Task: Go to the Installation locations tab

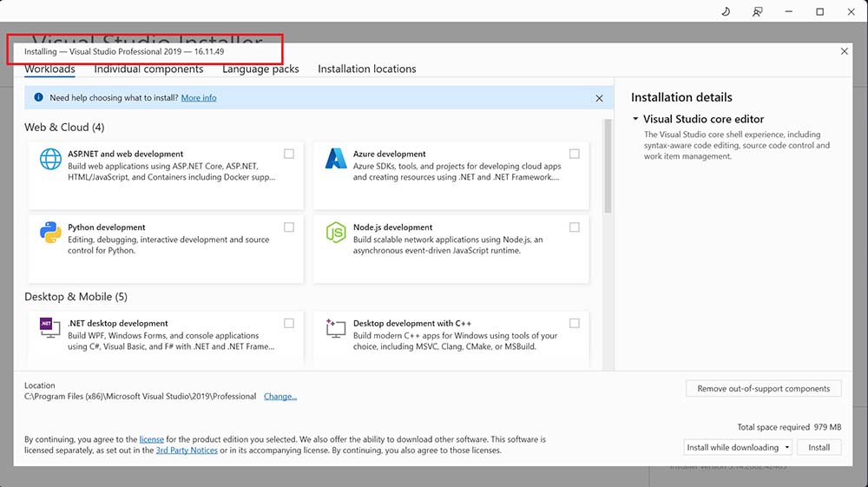Action: click(x=366, y=69)
